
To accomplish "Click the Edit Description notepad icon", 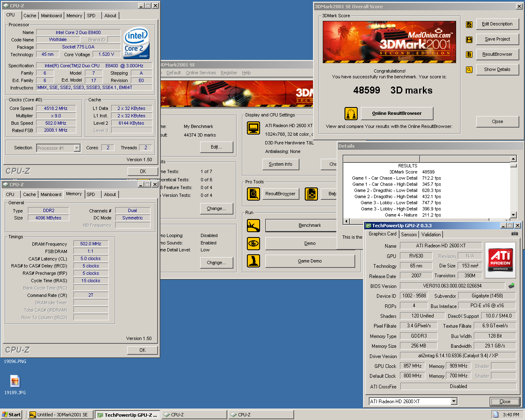I will click(469, 25).
